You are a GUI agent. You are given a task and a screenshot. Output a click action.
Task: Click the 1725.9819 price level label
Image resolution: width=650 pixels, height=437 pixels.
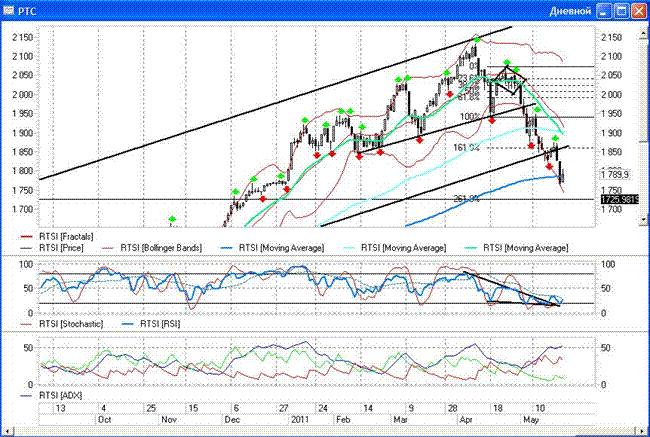click(619, 199)
